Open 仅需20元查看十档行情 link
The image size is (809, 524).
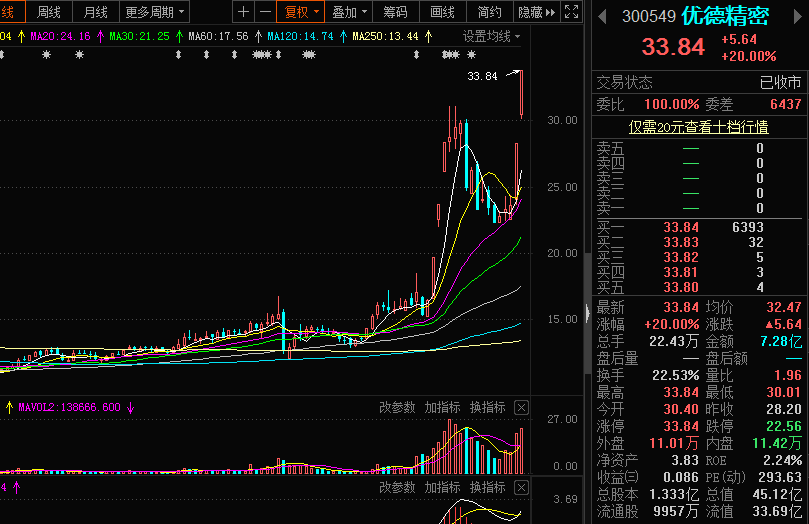(x=699, y=127)
